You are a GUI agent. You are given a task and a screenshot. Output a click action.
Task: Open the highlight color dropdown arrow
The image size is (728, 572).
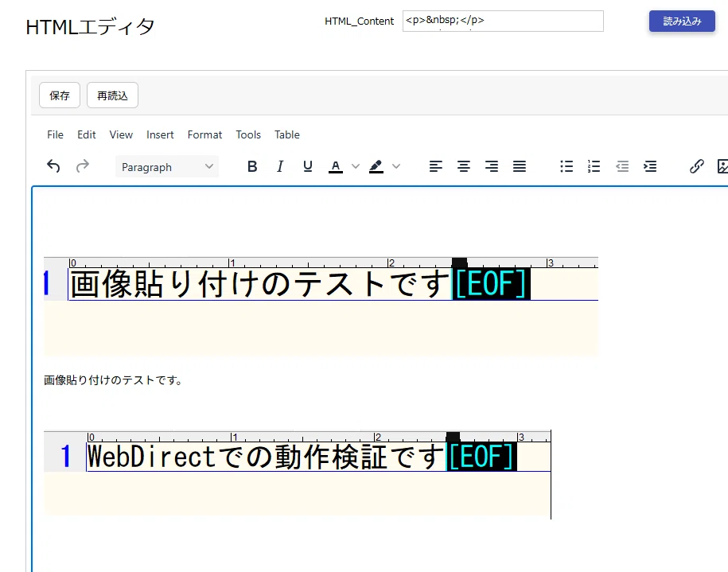pyautogui.click(x=396, y=166)
